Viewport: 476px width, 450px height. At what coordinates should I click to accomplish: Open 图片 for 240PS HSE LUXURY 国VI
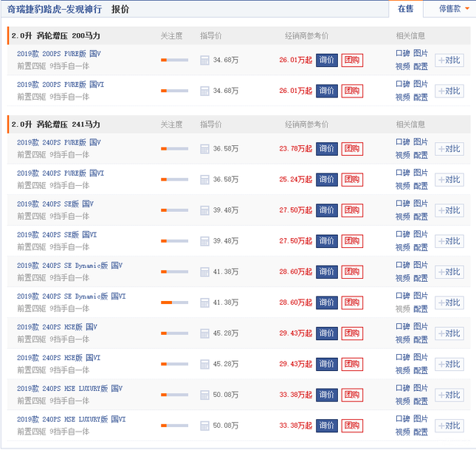point(421,419)
